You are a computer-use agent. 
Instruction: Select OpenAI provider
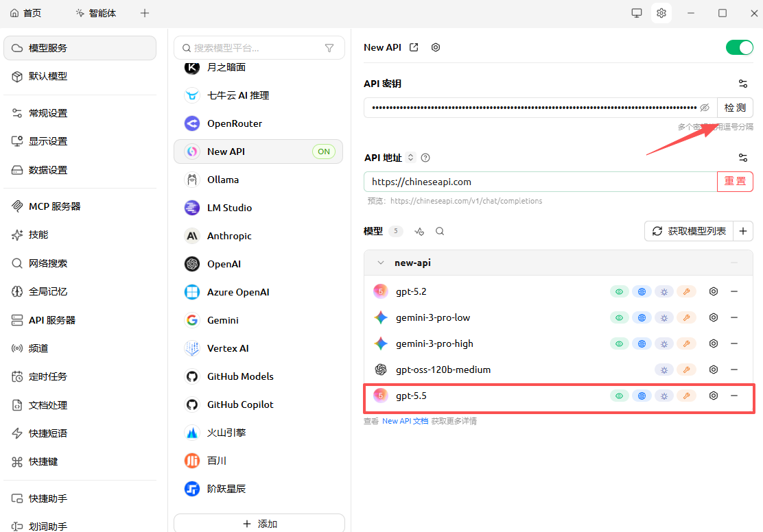click(x=259, y=264)
